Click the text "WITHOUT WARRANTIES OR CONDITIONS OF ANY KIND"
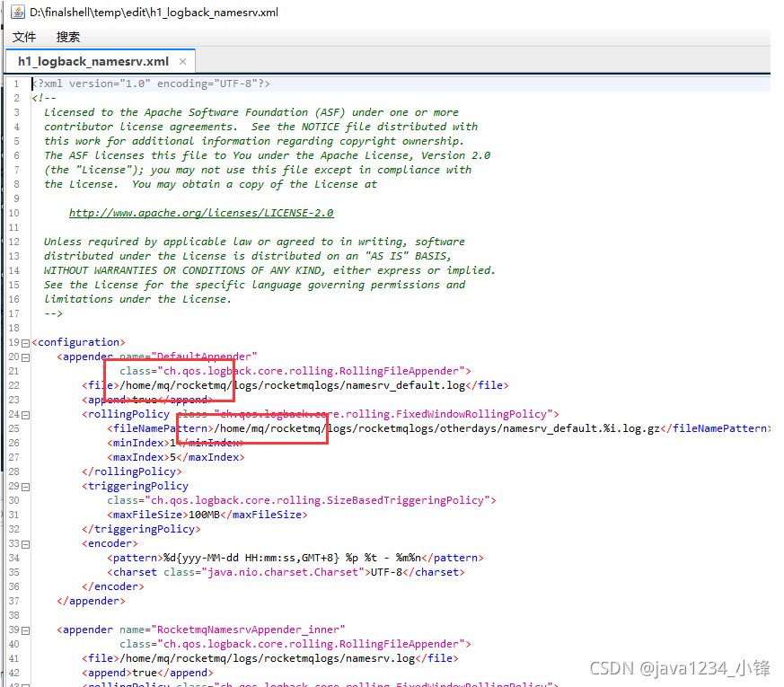Viewport: 784px width, 687px height. coord(183,270)
